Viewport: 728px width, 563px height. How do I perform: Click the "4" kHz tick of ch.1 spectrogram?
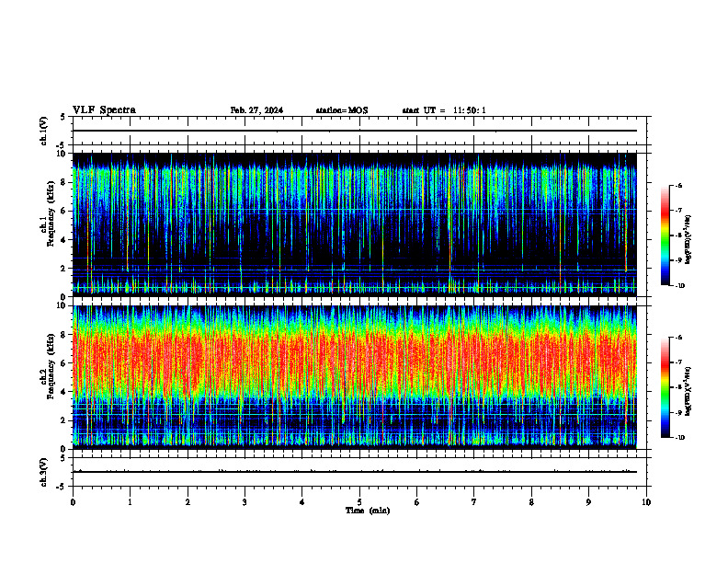pyautogui.click(x=63, y=240)
